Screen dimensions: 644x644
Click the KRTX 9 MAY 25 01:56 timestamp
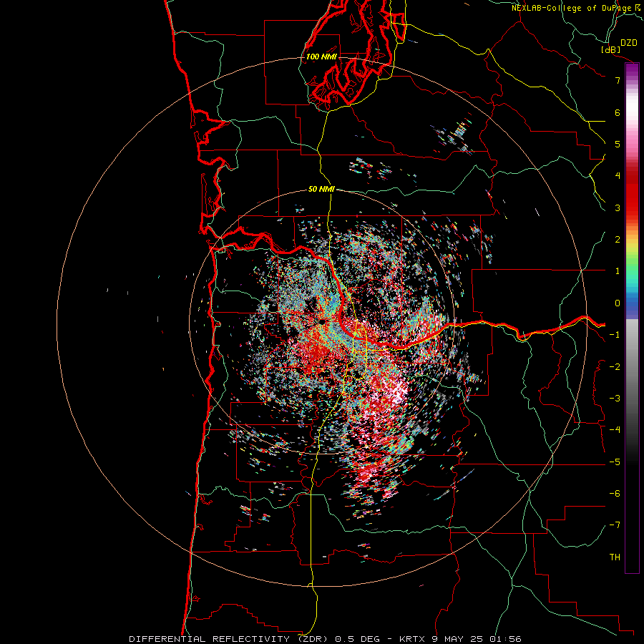click(460, 639)
